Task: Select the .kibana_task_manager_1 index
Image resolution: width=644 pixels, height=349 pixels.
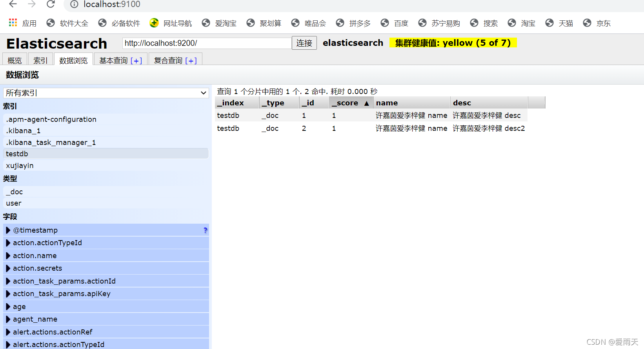Action: (106, 142)
